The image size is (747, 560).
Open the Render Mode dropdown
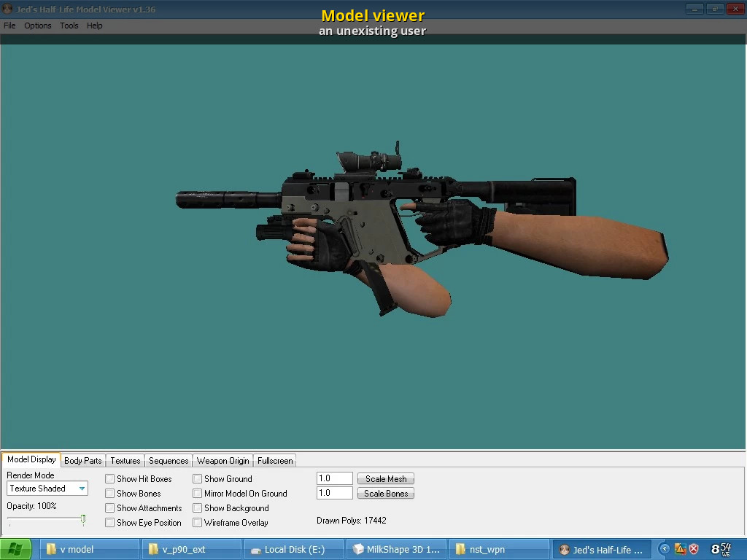47,489
